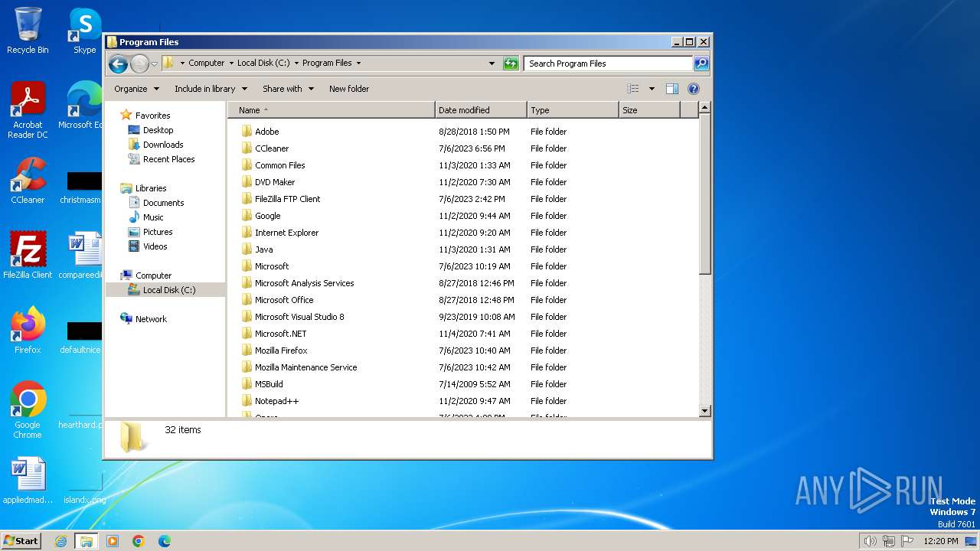Sort by the Type column header
Screen dimensions: 980x551
[x=573, y=110]
